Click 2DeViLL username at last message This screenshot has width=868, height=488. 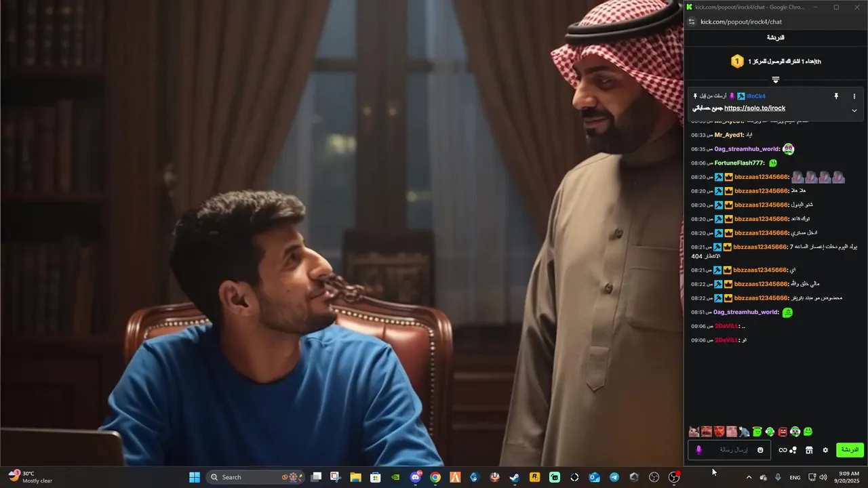[727, 340]
